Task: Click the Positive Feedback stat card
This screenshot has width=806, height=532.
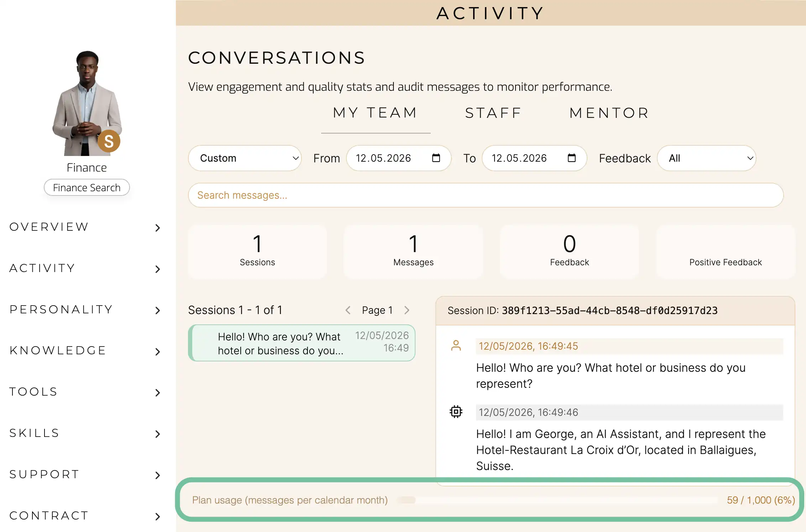Action: (726, 251)
